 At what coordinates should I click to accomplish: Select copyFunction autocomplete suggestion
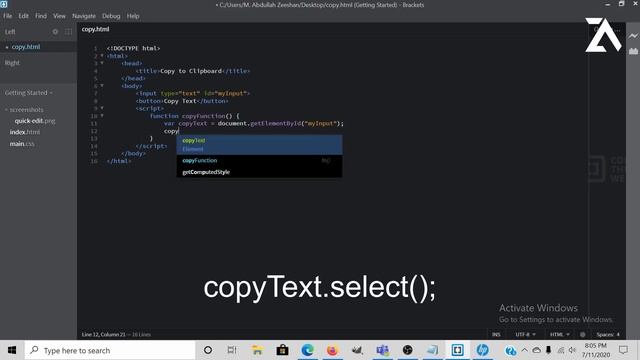point(259,160)
